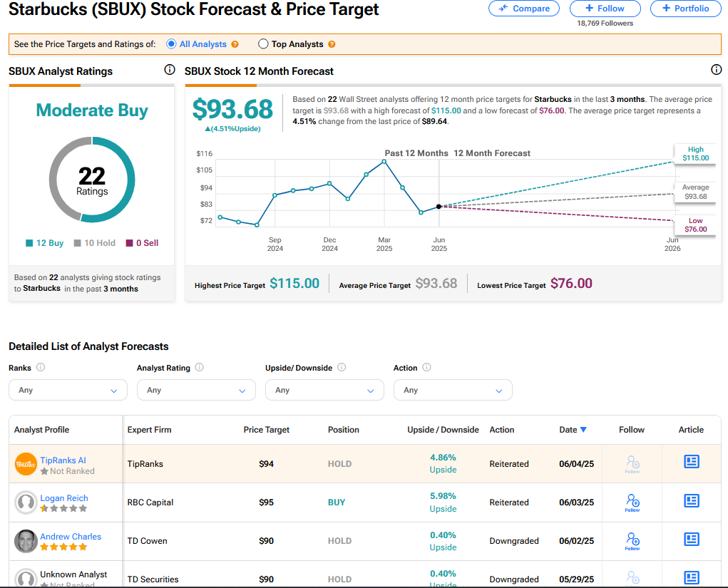
Task: Sort by the Action column header
Action: click(x=502, y=430)
